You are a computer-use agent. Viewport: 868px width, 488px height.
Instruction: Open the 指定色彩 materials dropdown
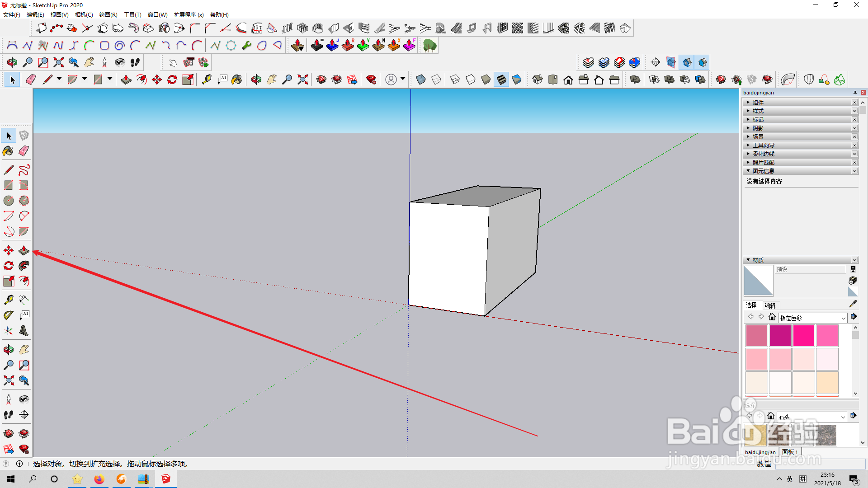[843, 318]
